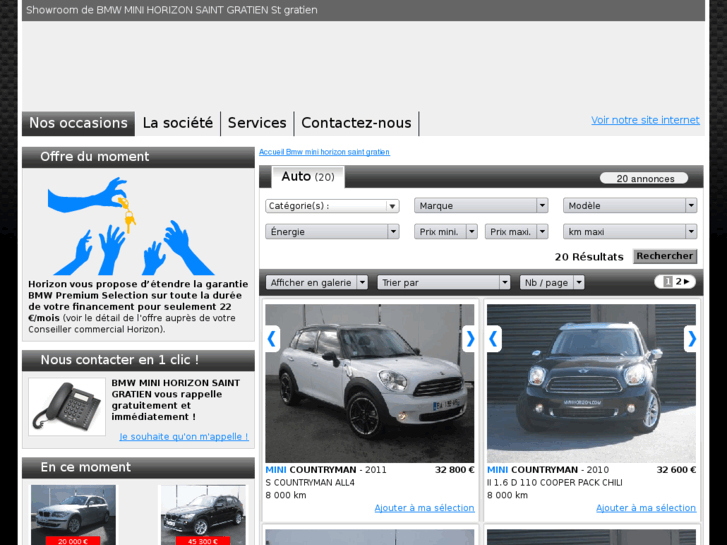Viewport: 727px width, 545px height.
Task: Open the Afficher en galerie dropdown
Action: (317, 282)
